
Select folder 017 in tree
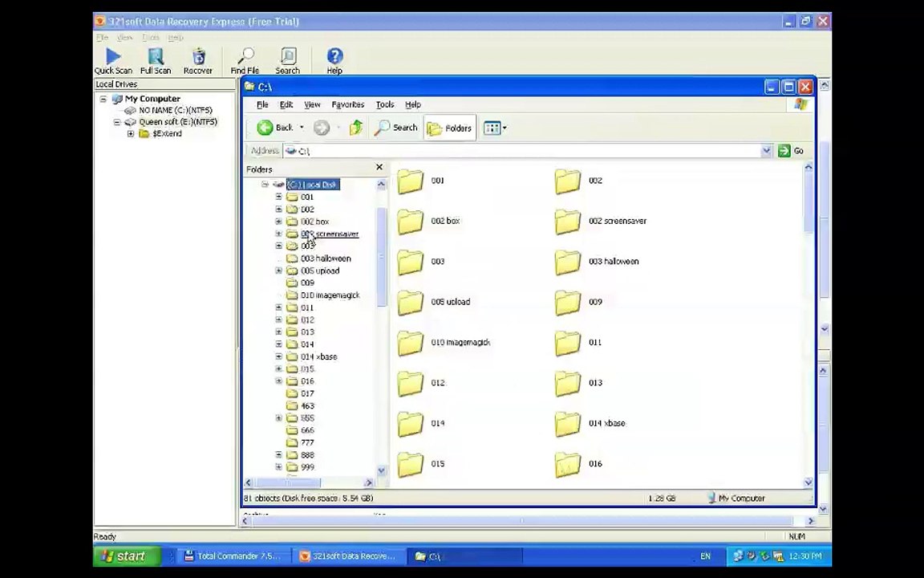pos(307,393)
